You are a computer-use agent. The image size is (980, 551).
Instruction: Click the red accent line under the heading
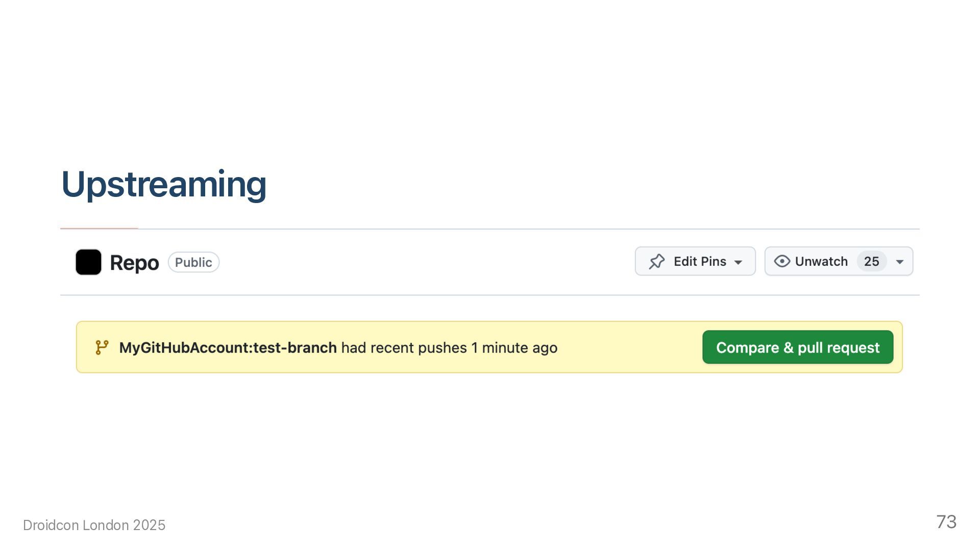pos(99,229)
